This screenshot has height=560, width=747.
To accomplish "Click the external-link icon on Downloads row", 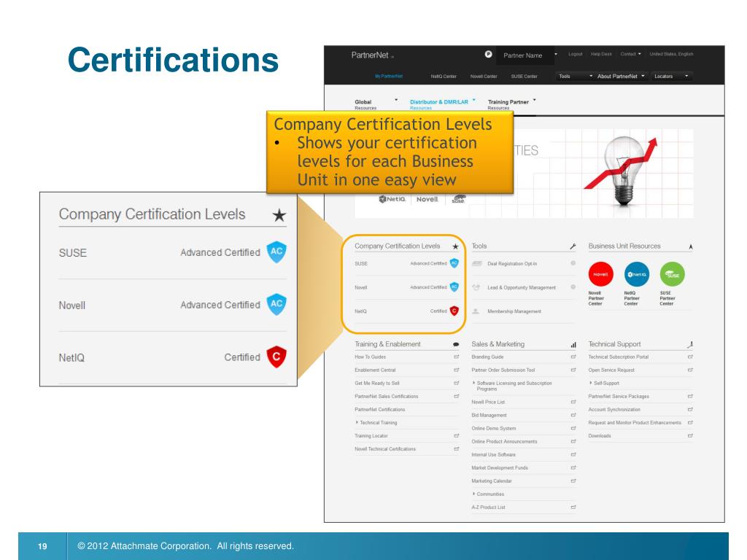I will (x=690, y=436).
